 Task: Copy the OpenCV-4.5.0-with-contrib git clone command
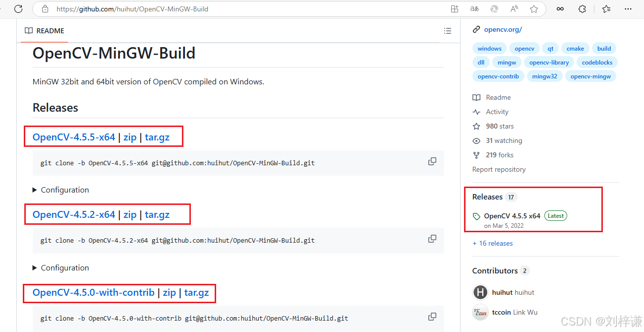click(432, 317)
